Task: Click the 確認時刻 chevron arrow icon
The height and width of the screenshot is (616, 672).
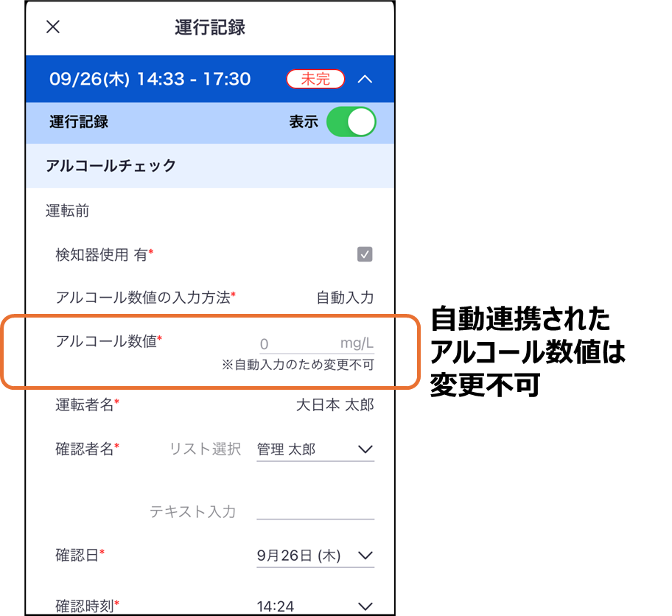Action: [x=365, y=606]
